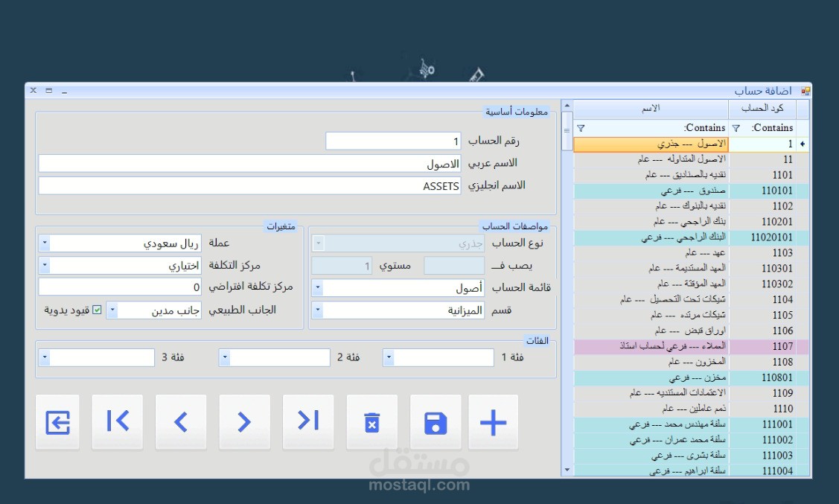Viewport: 839px width, 504px height.
Task: Select account row 1106 اوراق قبض
Action: pyautogui.click(x=690, y=331)
